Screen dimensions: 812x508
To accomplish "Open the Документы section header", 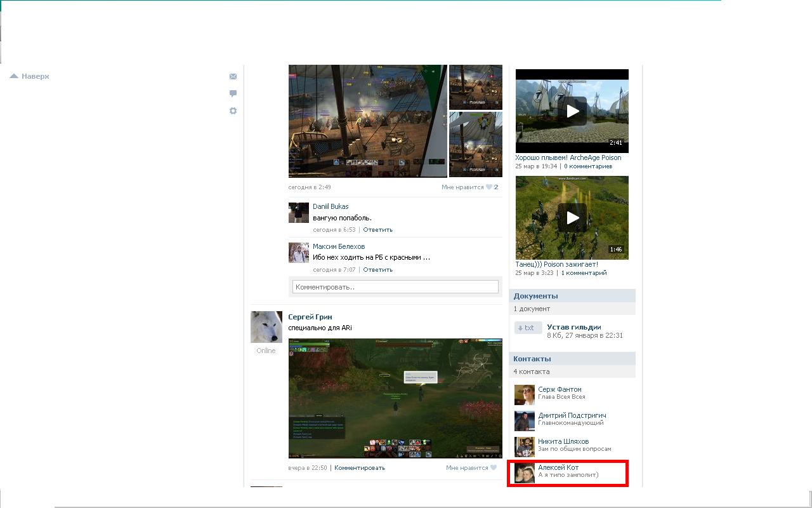I will pyautogui.click(x=572, y=296).
